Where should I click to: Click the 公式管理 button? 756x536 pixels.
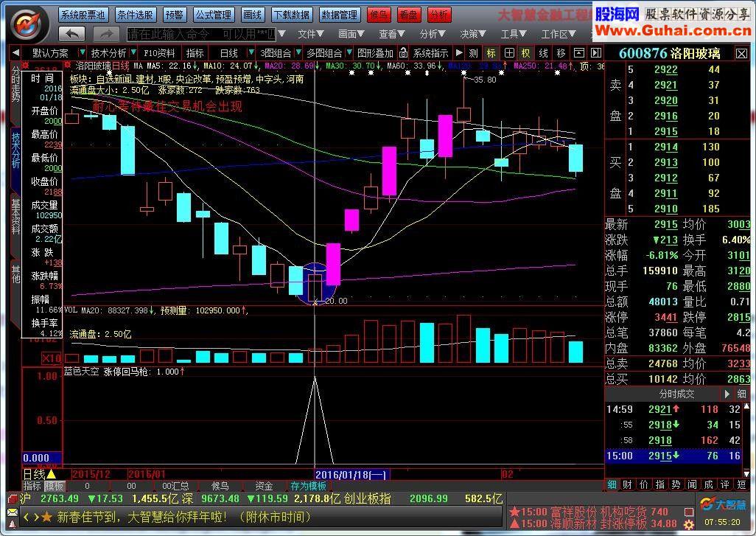[x=213, y=15]
